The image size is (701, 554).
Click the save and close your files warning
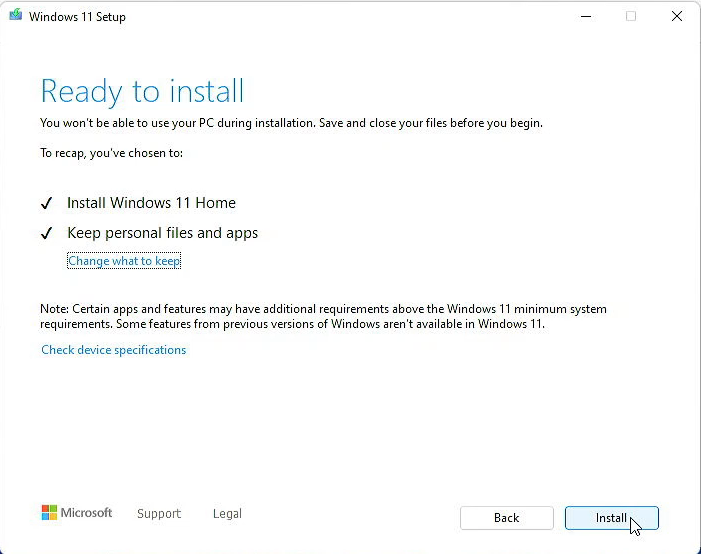291,123
